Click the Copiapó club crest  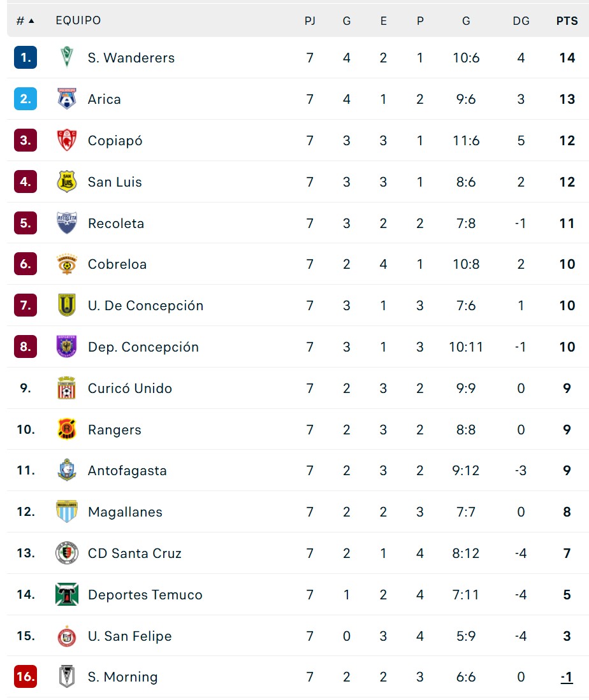pyautogui.click(x=67, y=141)
